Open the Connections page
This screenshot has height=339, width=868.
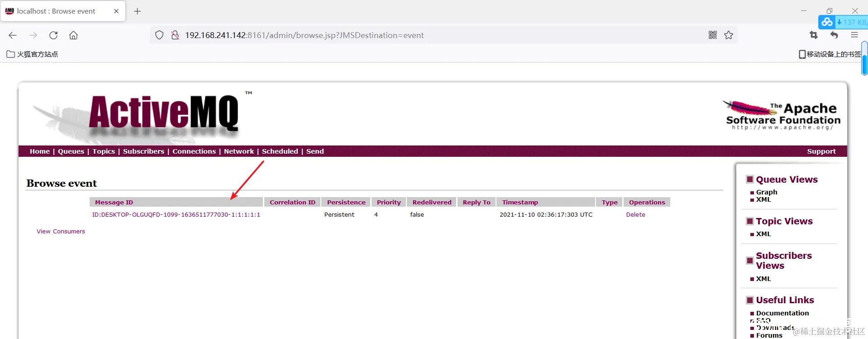(194, 151)
